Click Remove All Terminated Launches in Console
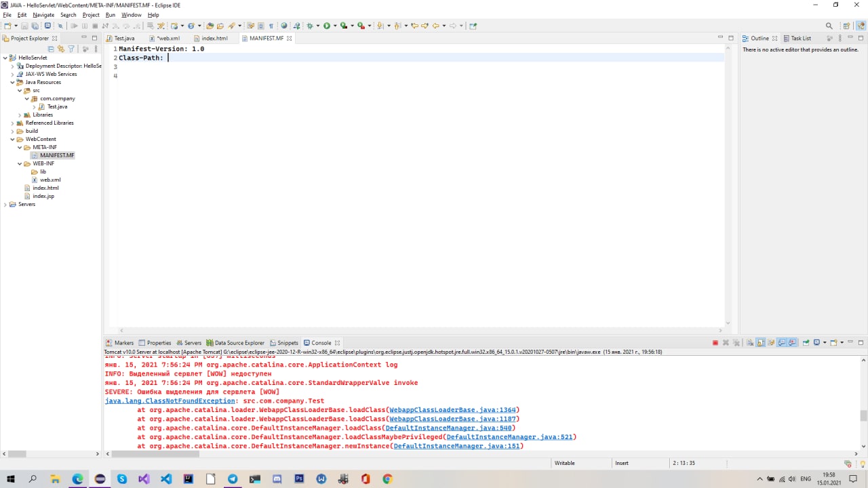The image size is (868, 488). coord(736,343)
